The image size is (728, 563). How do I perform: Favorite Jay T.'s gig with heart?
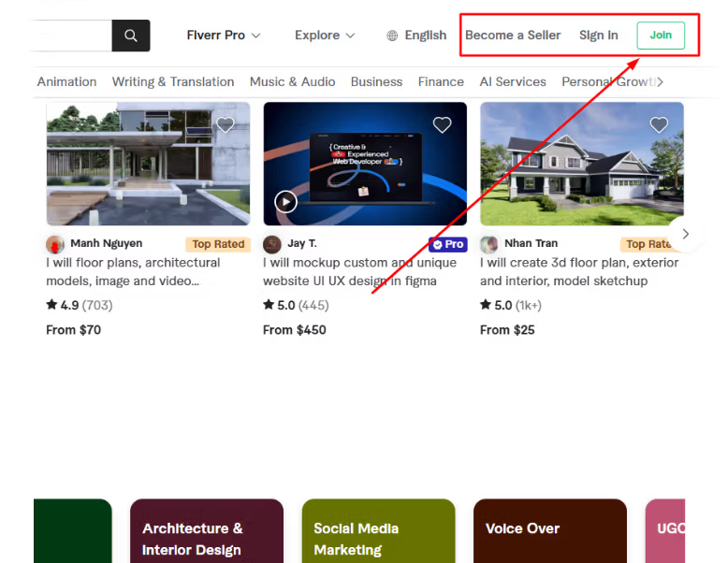tap(442, 124)
